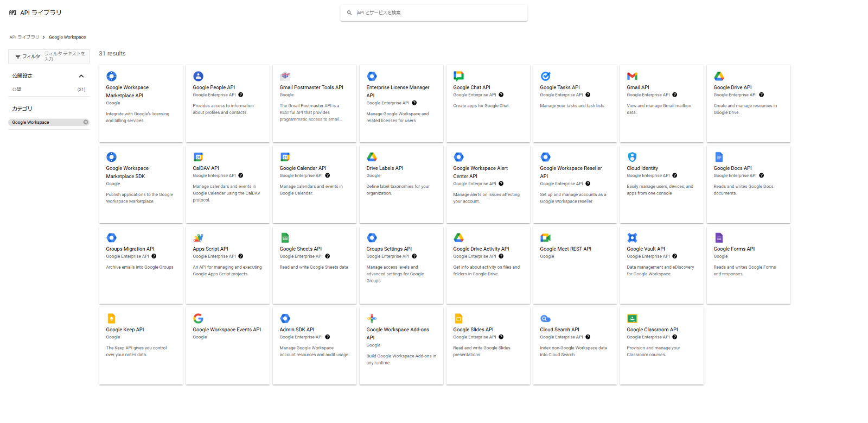
Task: Remove the Google Workspace category filter chip
Action: point(86,122)
